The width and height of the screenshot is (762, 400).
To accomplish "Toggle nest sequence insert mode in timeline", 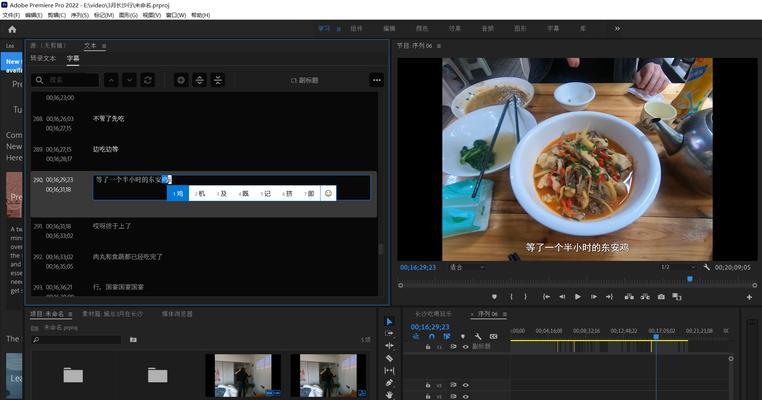I will 416,336.
